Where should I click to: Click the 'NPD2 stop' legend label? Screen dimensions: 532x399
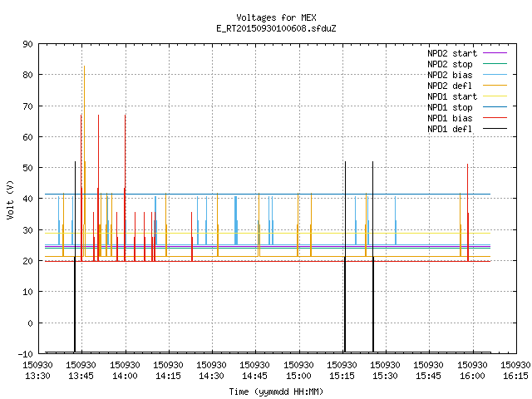pyautogui.click(x=450, y=64)
